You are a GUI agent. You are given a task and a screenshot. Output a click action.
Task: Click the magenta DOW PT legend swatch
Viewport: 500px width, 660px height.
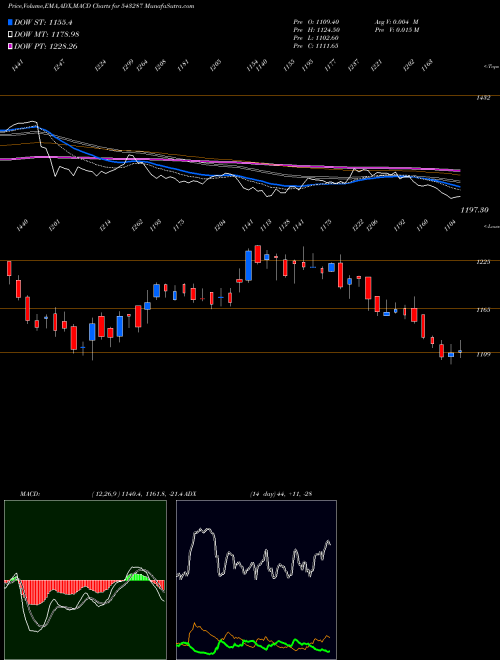(x=10, y=46)
